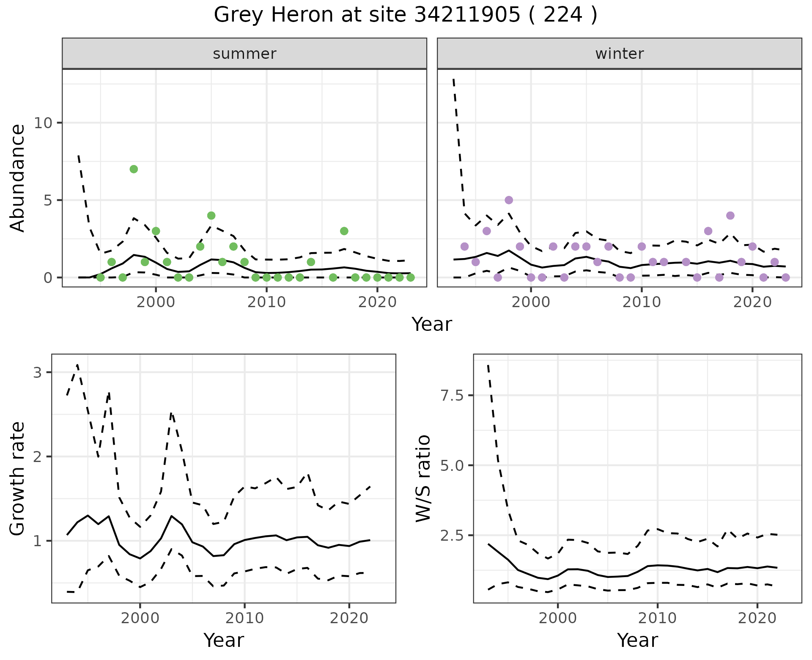Click the 10 tick on Abundance axis
Viewport: 812px width, 660px height.
tap(43, 123)
